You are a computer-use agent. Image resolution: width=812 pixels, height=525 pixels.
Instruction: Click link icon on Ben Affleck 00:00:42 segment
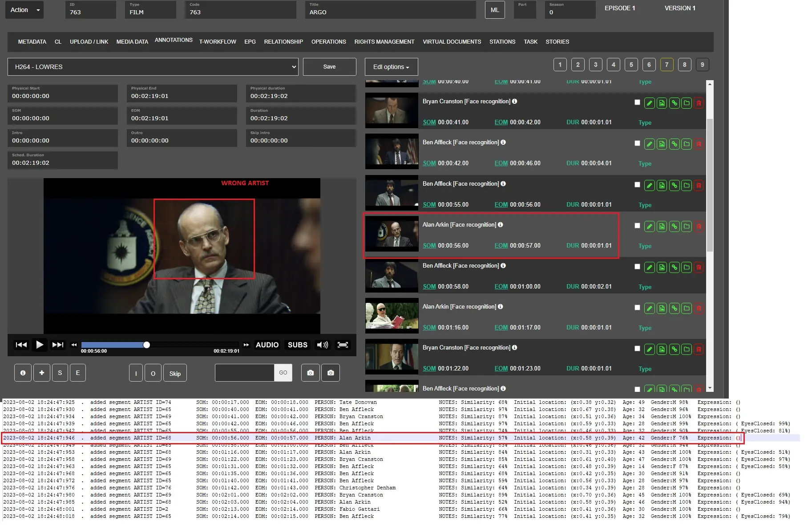click(x=674, y=144)
